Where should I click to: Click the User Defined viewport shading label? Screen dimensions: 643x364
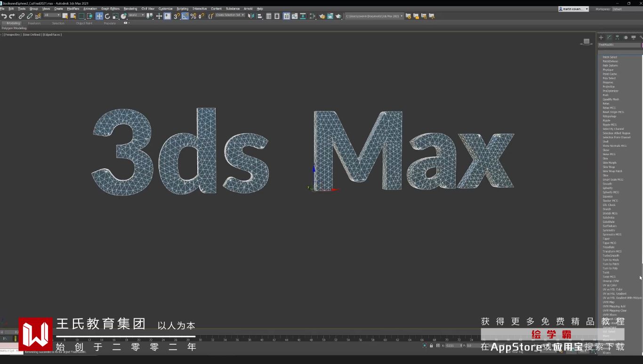(x=32, y=34)
